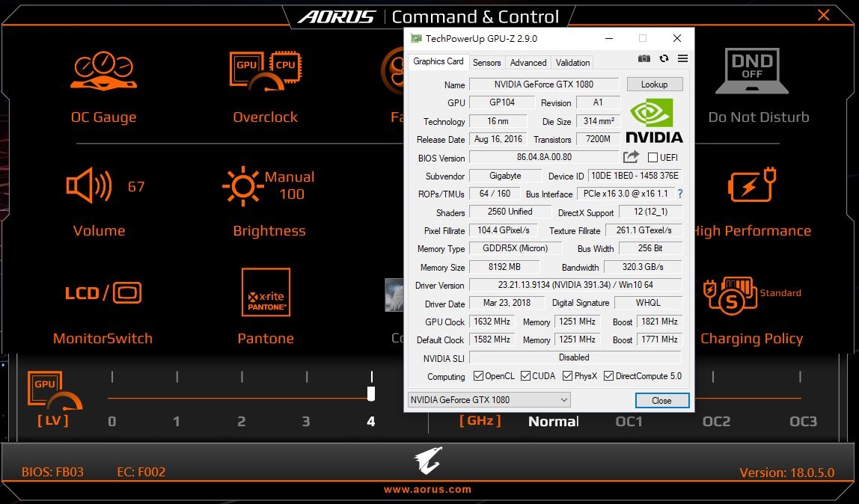859x504 pixels.
Task: Click the BIOS share/export arrow icon
Action: [x=631, y=157]
